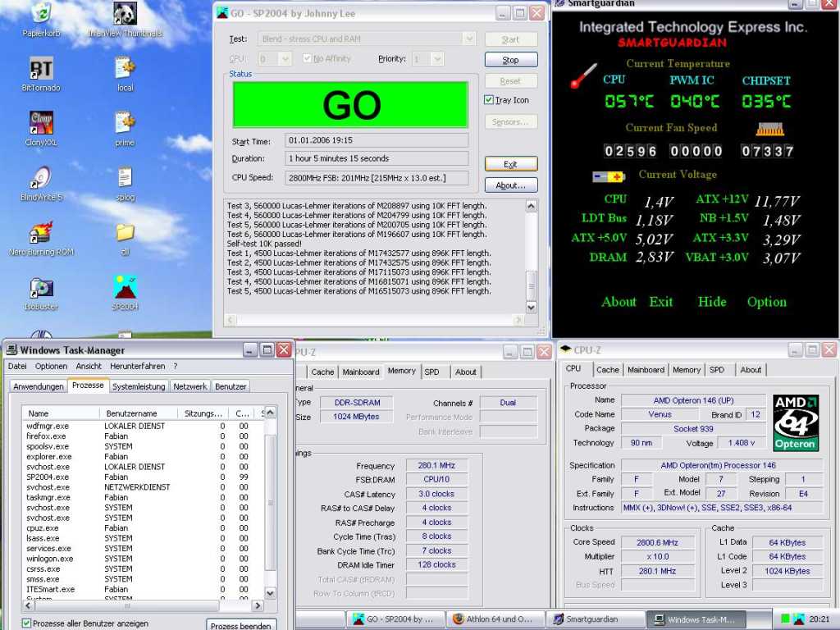The width and height of the screenshot is (840, 630).
Task: Click the AMD Opteron logo in CPU-Z
Action: tap(796, 422)
